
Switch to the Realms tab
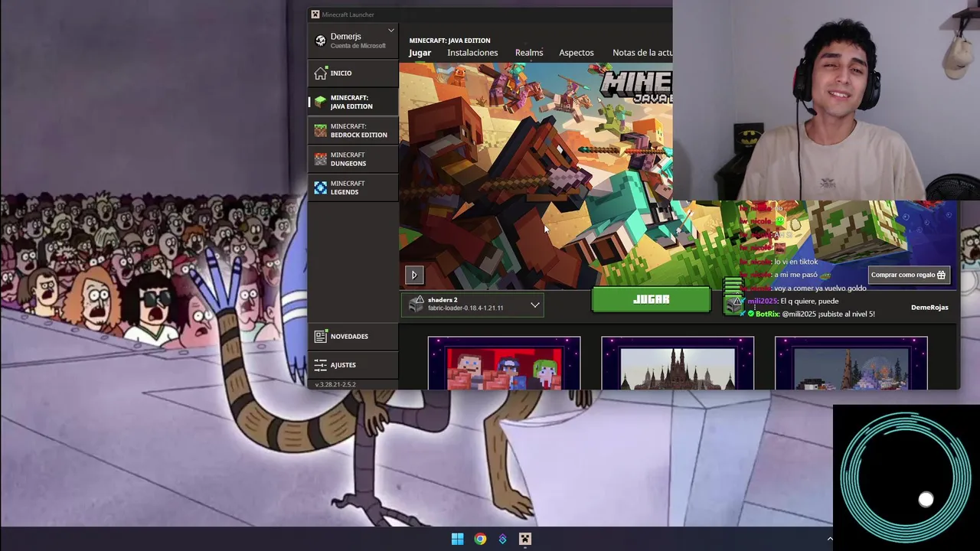coord(529,53)
